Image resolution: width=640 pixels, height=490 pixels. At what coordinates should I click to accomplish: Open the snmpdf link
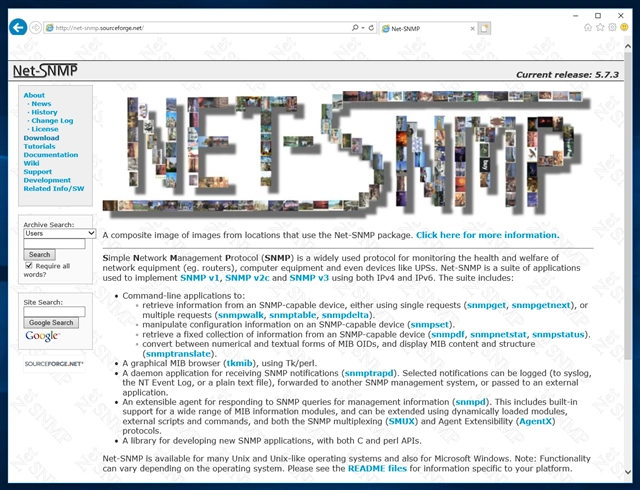click(448, 334)
